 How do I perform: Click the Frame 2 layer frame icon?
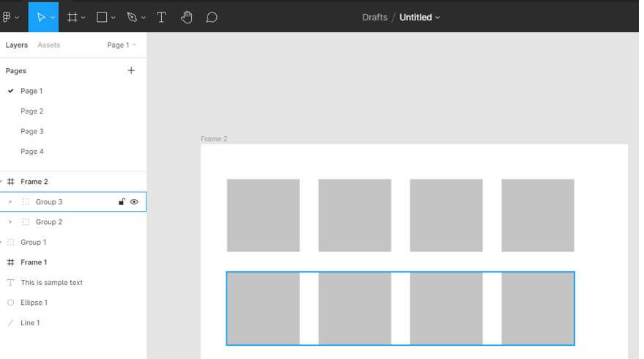click(11, 182)
